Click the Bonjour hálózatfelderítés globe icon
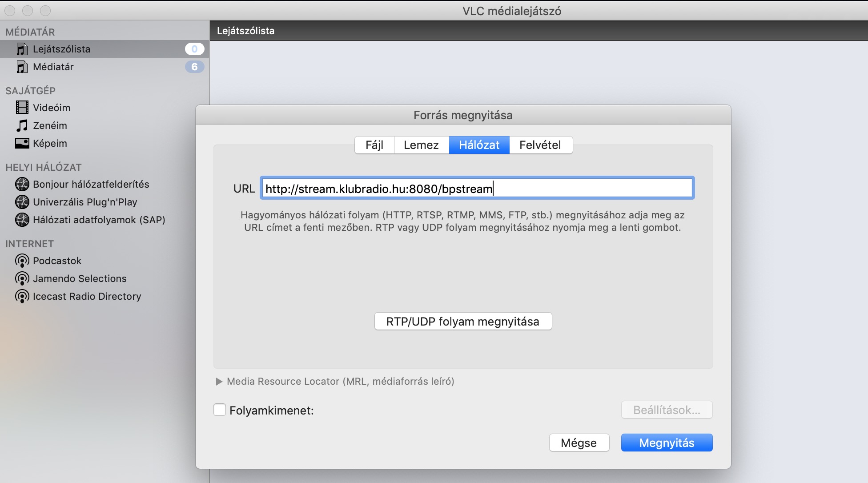The height and width of the screenshot is (483, 868). [x=22, y=184]
